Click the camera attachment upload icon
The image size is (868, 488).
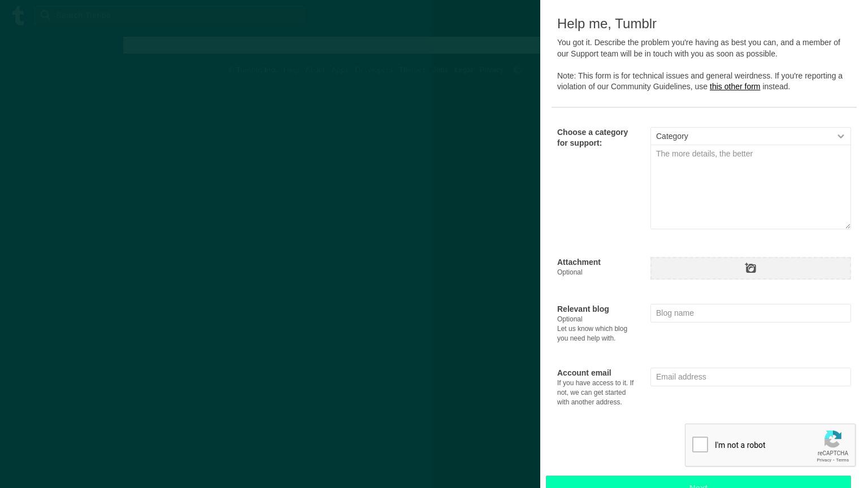click(x=750, y=268)
